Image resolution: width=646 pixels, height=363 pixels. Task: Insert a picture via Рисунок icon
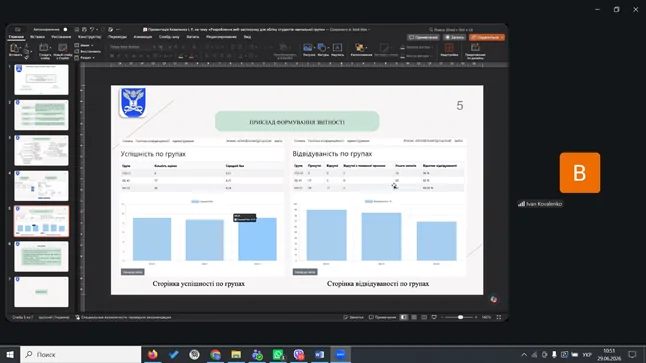[307, 48]
